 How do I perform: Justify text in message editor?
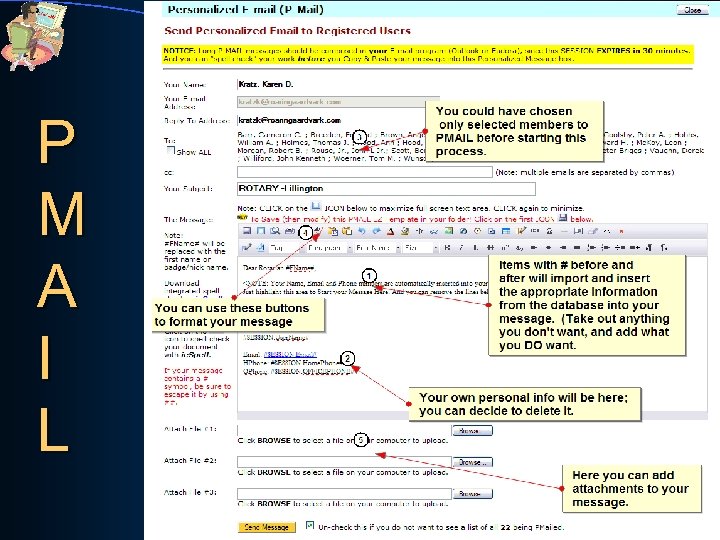click(577, 248)
